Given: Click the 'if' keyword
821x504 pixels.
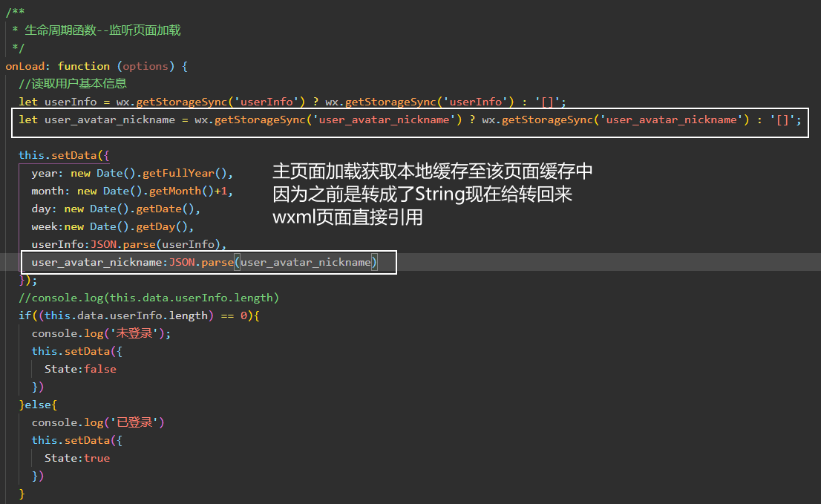Looking at the screenshot, I should [x=24, y=315].
